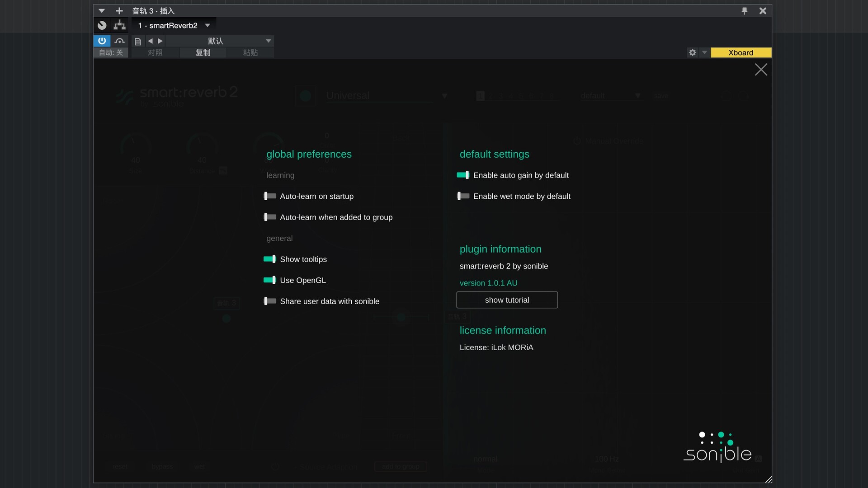868x488 pixels.
Task: Click the 对照 compare button
Action: coord(155,52)
